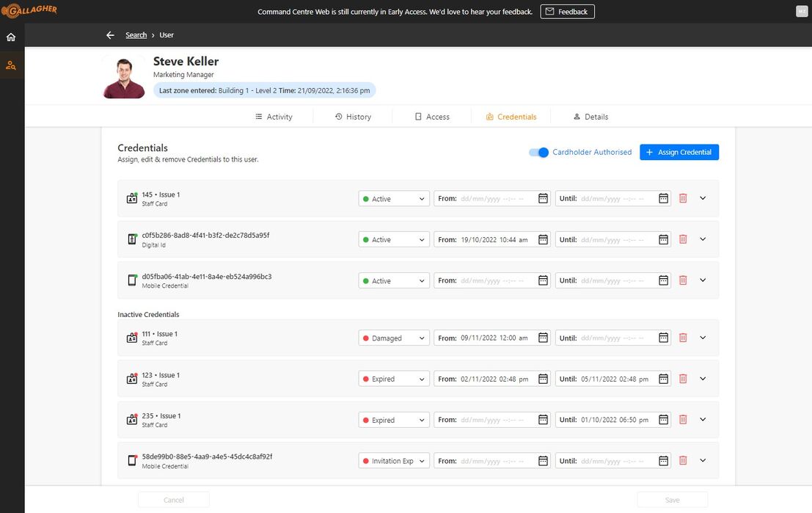Open the calendar picker for Digital Id From date

click(x=541, y=239)
